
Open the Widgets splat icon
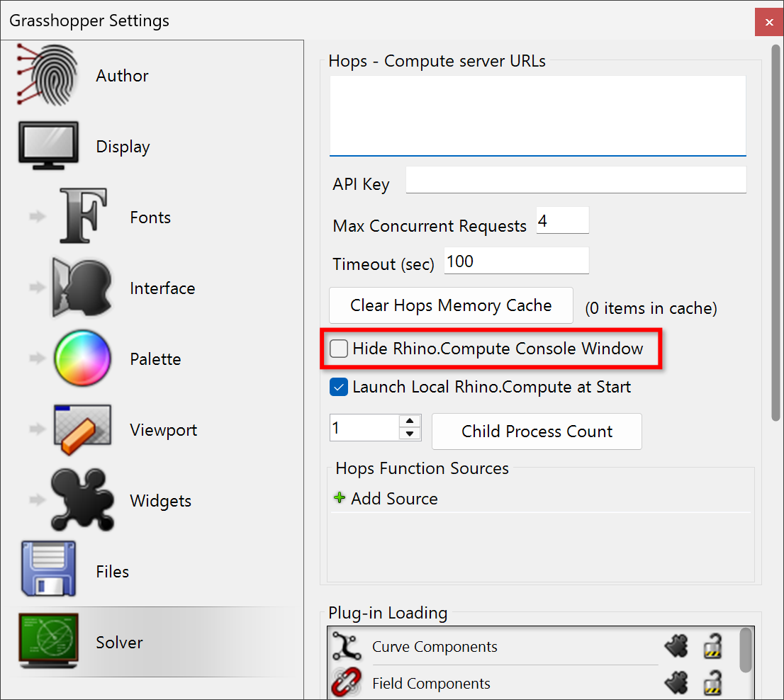pyautogui.click(x=82, y=500)
